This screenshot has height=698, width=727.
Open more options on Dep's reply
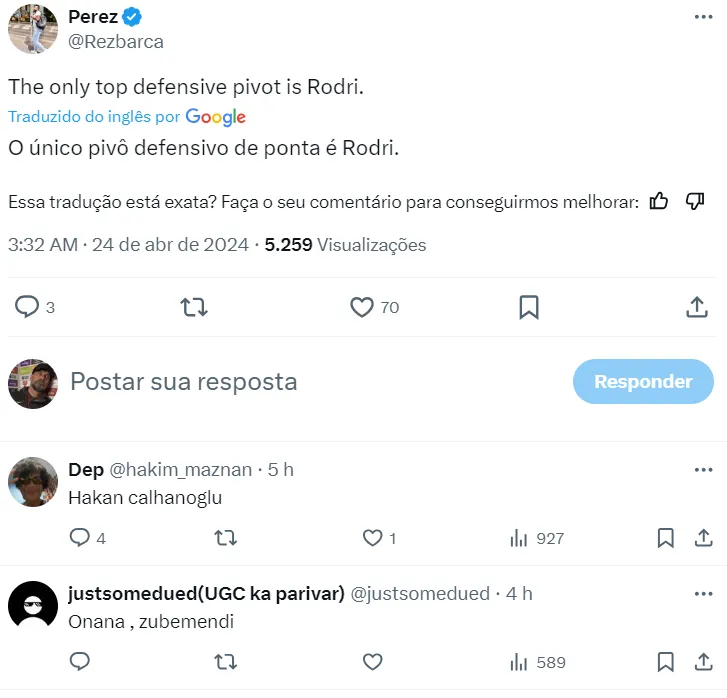pos(703,469)
